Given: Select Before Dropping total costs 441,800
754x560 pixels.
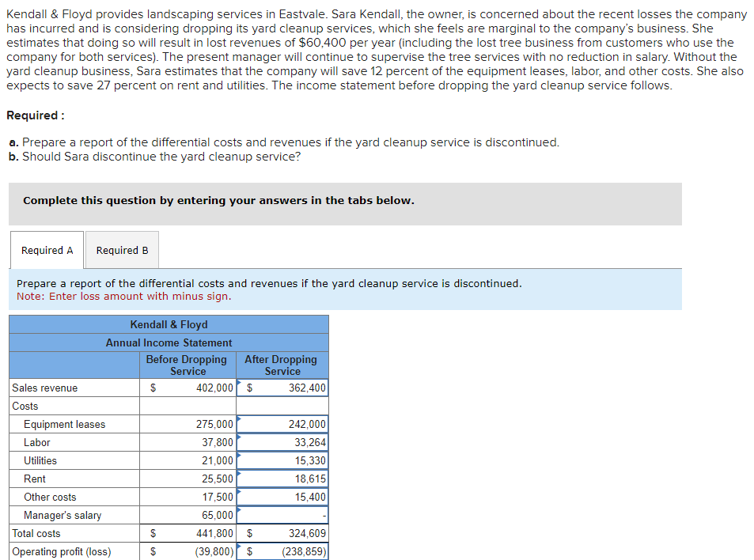Looking at the screenshot, I should tap(188, 534).
